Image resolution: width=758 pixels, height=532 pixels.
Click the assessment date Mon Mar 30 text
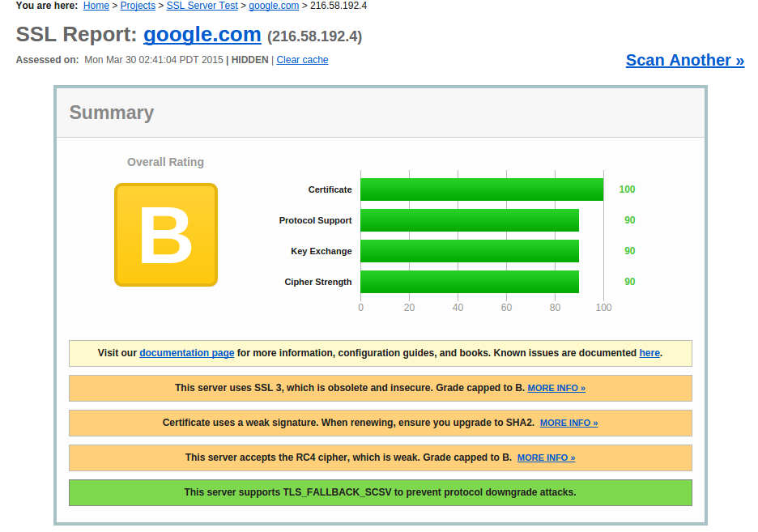pyautogui.click(x=154, y=60)
